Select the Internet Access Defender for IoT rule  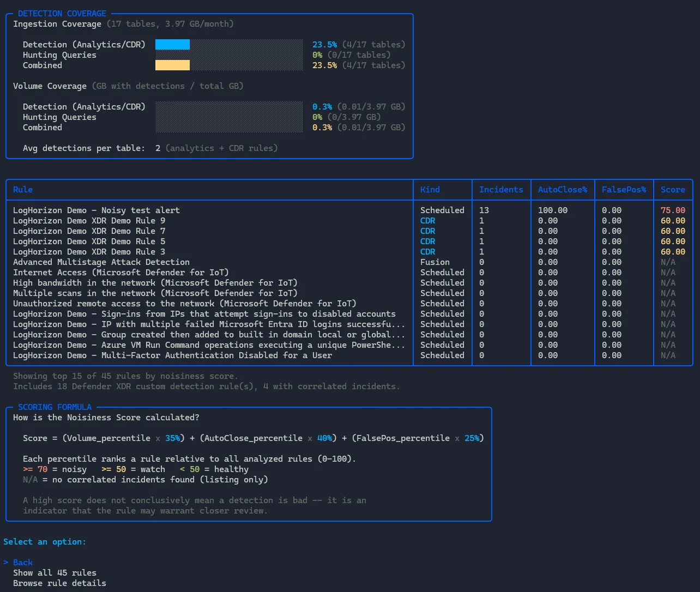pyautogui.click(x=121, y=272)
